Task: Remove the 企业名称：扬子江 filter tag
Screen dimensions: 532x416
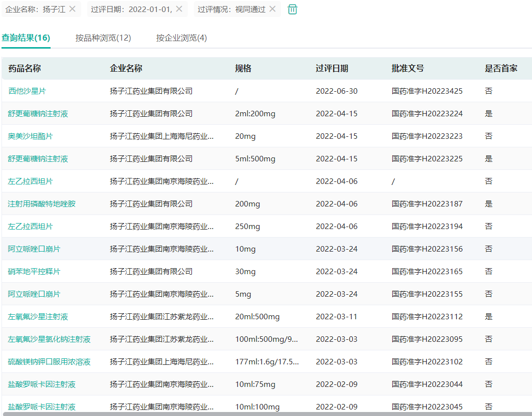Action: [x=73, y=9]
